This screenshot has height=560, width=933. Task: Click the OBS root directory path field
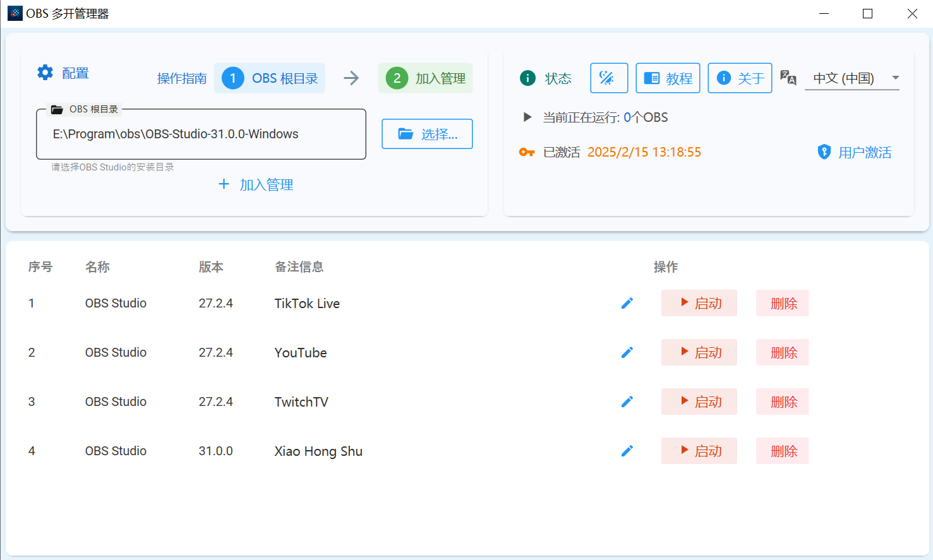(202, 134)
